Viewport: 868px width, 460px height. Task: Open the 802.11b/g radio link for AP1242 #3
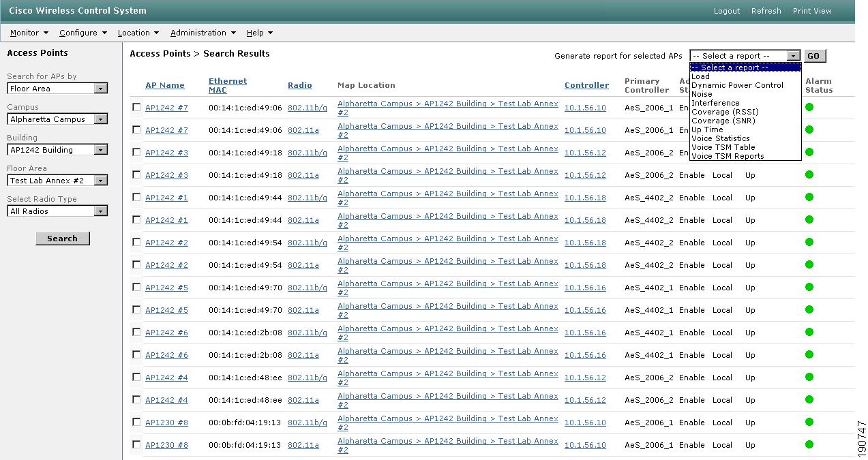click(308, 153)
